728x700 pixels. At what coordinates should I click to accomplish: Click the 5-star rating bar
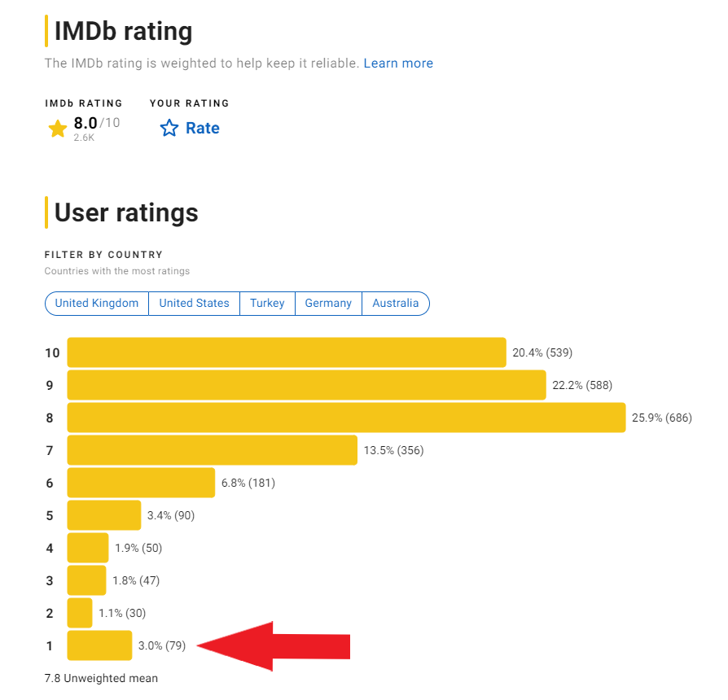[x=104, y=515]
